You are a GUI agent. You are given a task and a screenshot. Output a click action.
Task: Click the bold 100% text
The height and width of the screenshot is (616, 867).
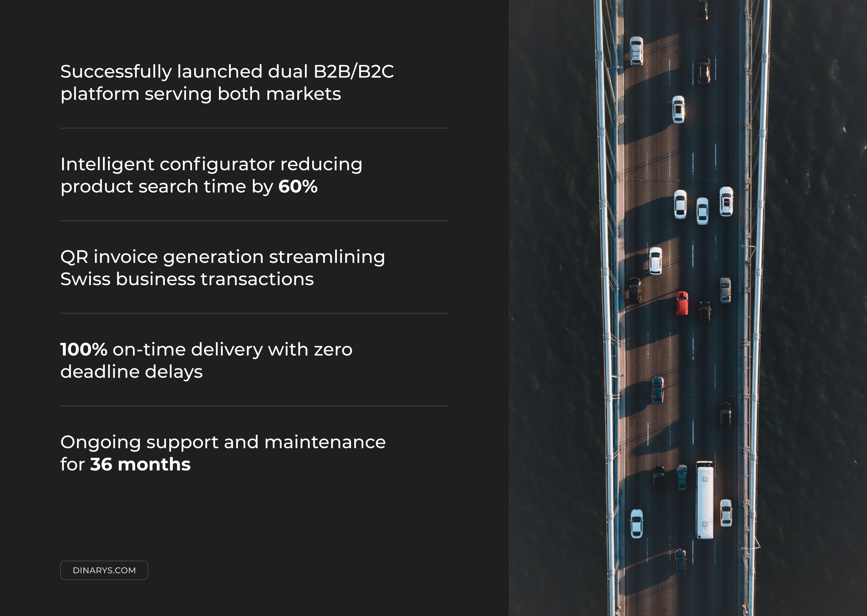[83, 349]
